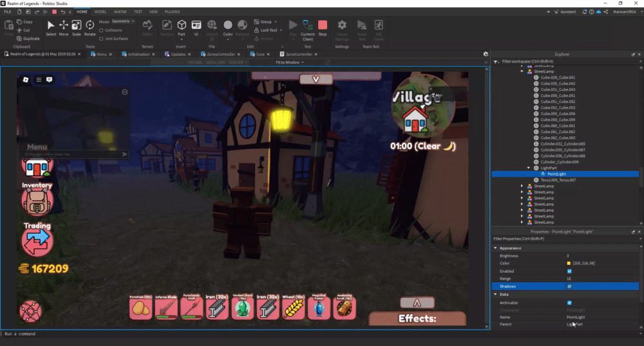Choose the Select tool arrow

pyautogui.click(x=51, y=28)
